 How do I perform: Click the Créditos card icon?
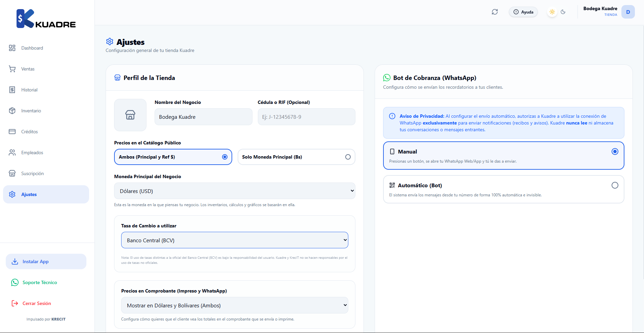tap(12, 132)
